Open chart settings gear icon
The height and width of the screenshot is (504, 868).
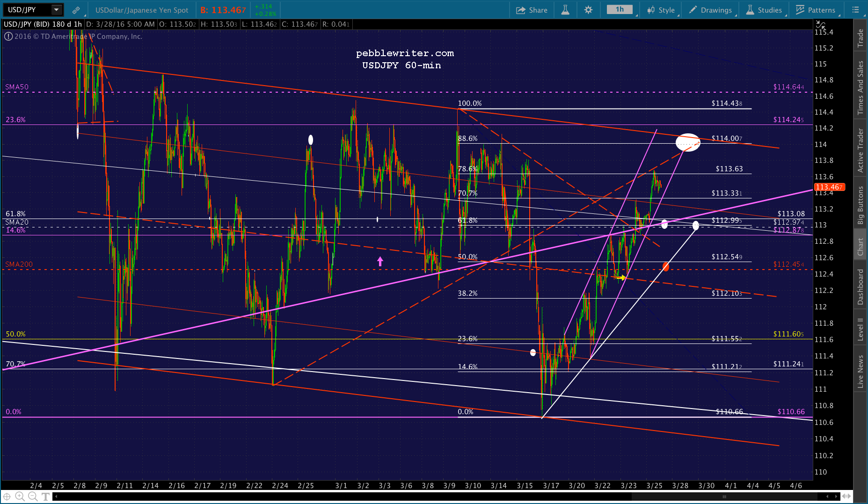589,10
